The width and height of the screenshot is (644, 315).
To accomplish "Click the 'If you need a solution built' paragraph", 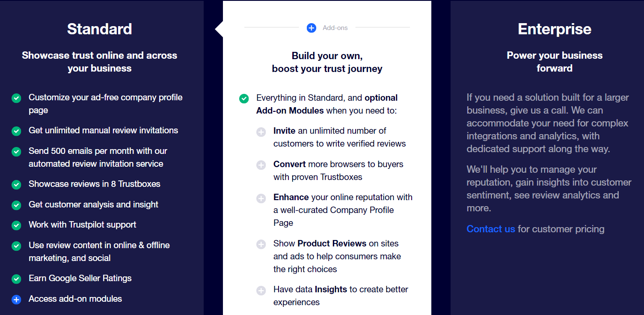I will pyautogui.click(x=548, y=123).
